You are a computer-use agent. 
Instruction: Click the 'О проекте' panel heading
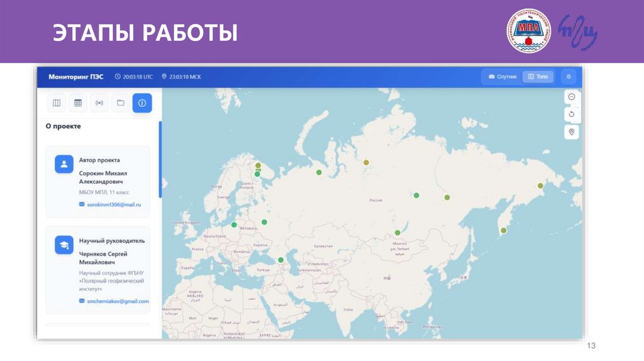[64, 126]
